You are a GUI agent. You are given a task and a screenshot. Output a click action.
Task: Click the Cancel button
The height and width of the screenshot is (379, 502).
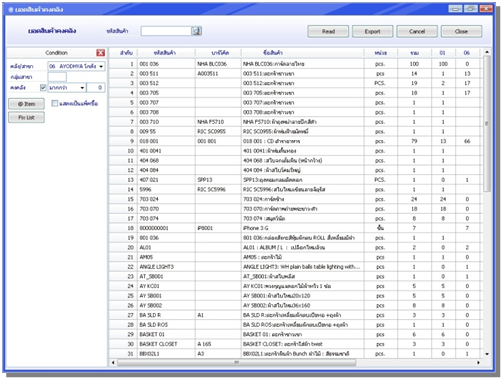(x=417, y=31)
